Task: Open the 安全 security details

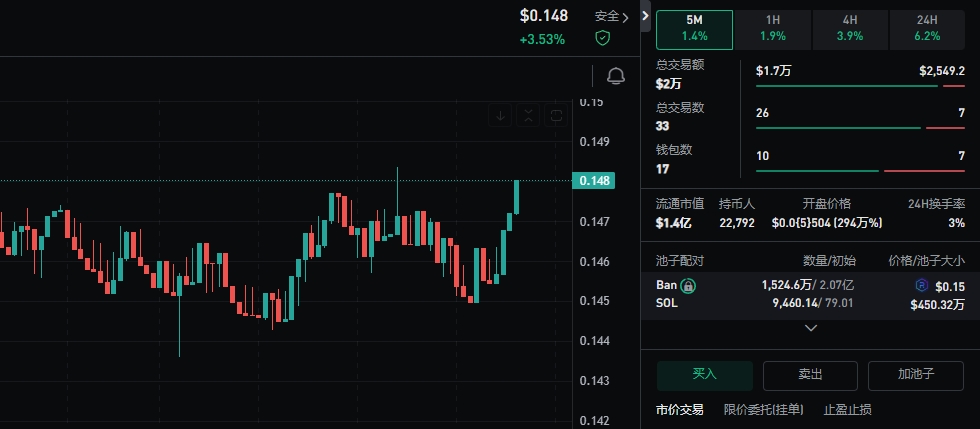Action: (611, 16)
